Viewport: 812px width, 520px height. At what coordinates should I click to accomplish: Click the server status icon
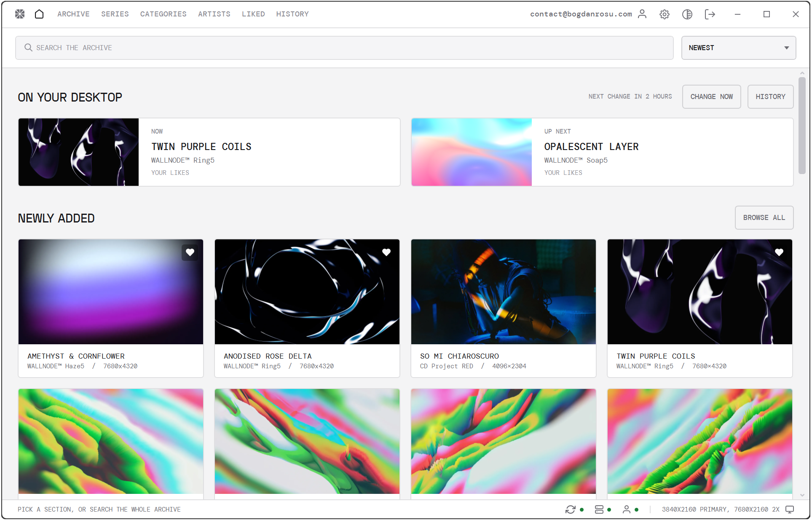coord(599,509)
